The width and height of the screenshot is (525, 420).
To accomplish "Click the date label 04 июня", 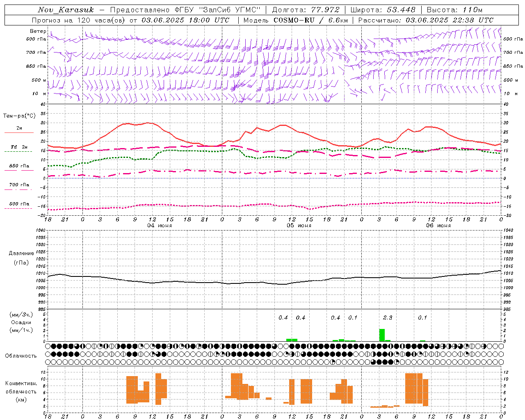I will 160,226.
